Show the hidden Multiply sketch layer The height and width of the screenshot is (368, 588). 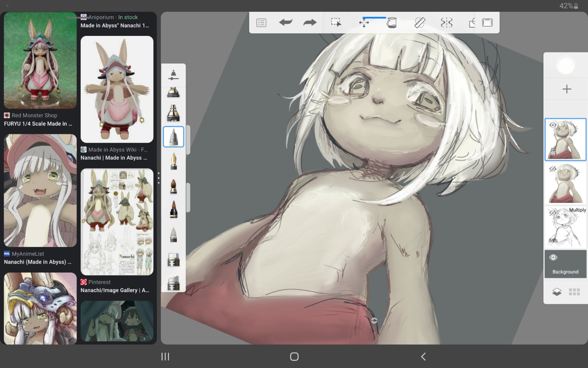(553, 213)
